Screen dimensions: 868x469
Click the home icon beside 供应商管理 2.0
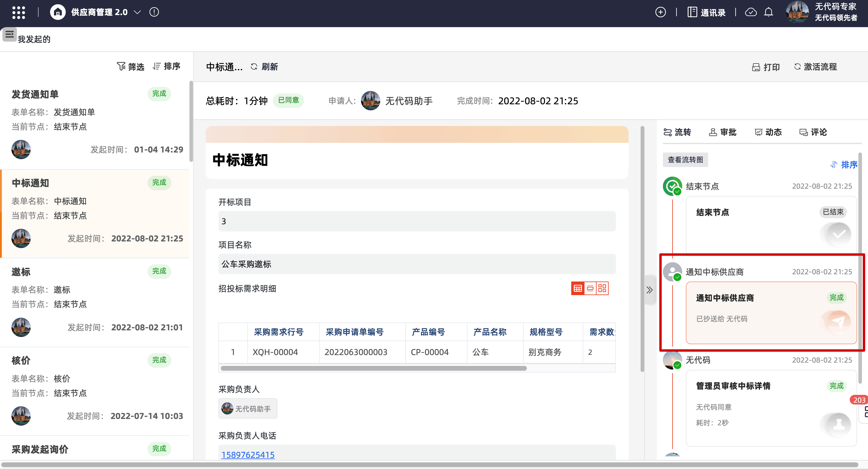click(58, 12)
